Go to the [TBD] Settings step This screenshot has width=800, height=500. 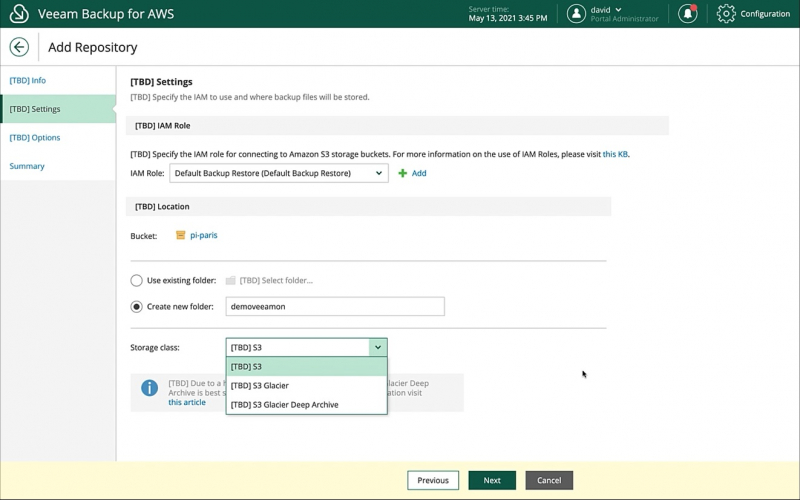point(58,109)
